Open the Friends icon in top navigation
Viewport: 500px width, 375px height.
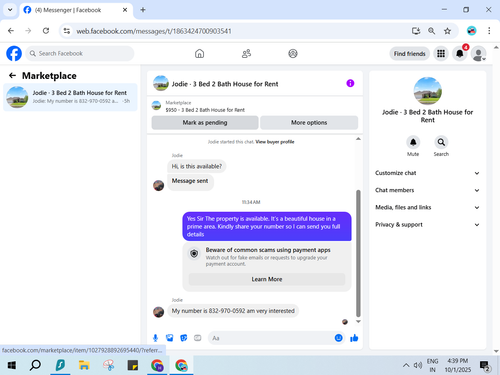(x=246, y=53)
